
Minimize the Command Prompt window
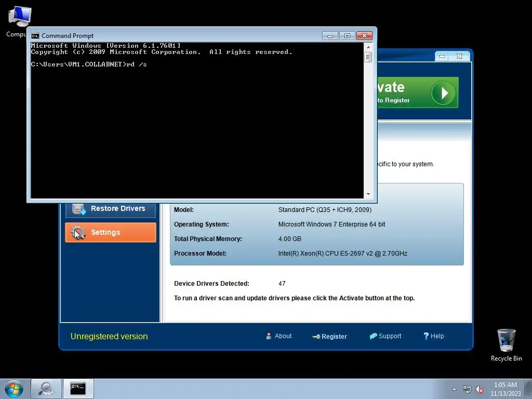pyautogui.click(x=330, y=36)
